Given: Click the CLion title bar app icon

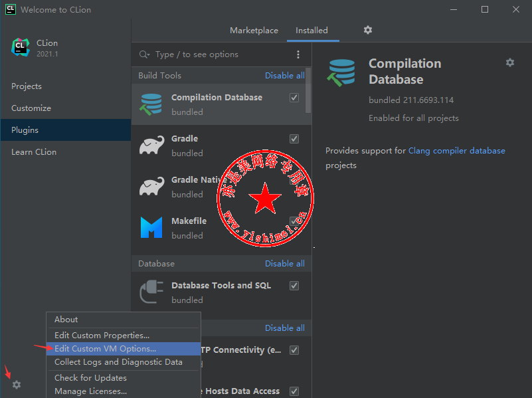Looking at the screenshot, I should coord(11,9).
